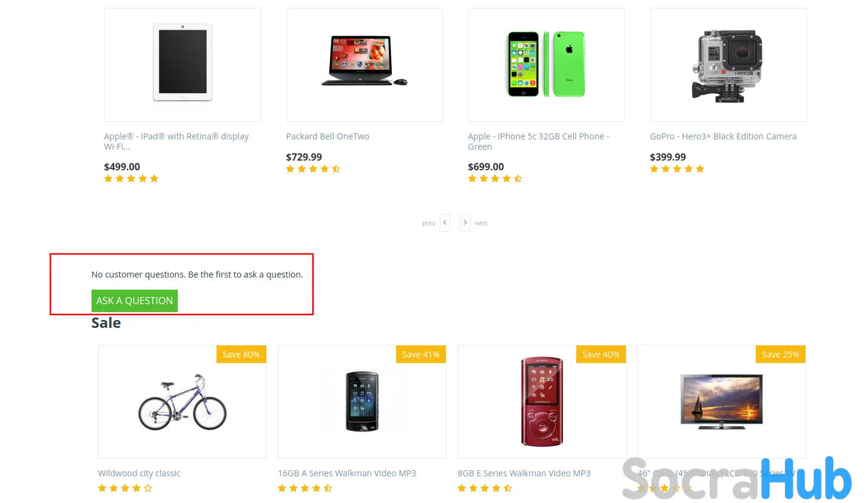
Task: Click the Wildwood city classic bicycle image
Action: [x=182, y=402]
